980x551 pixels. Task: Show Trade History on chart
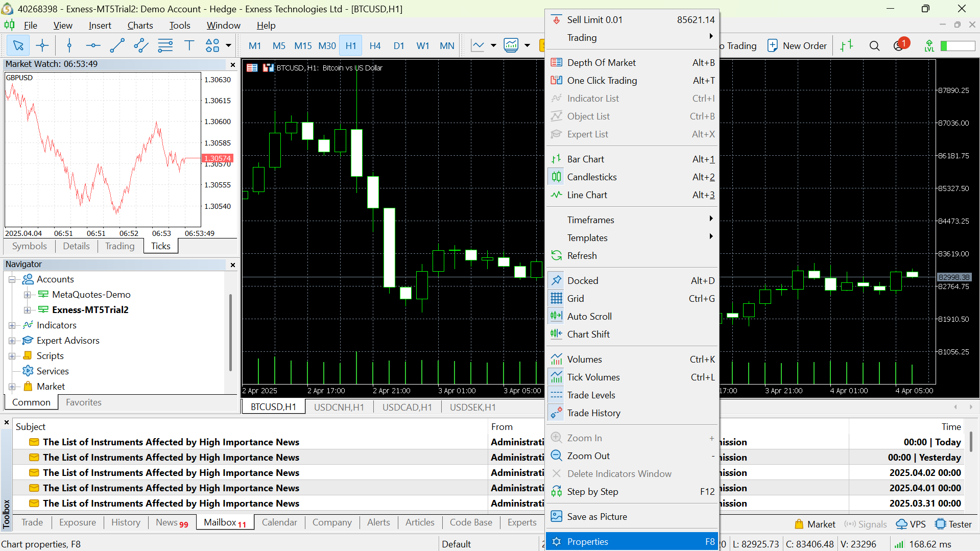632,413
